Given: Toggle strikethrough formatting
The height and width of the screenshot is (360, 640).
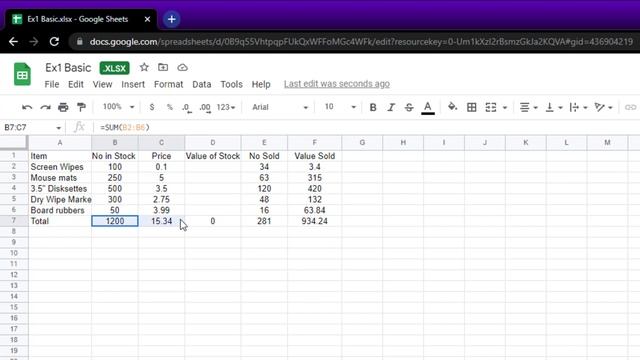Looking at the screenshot, I should [x=409, y=107].
